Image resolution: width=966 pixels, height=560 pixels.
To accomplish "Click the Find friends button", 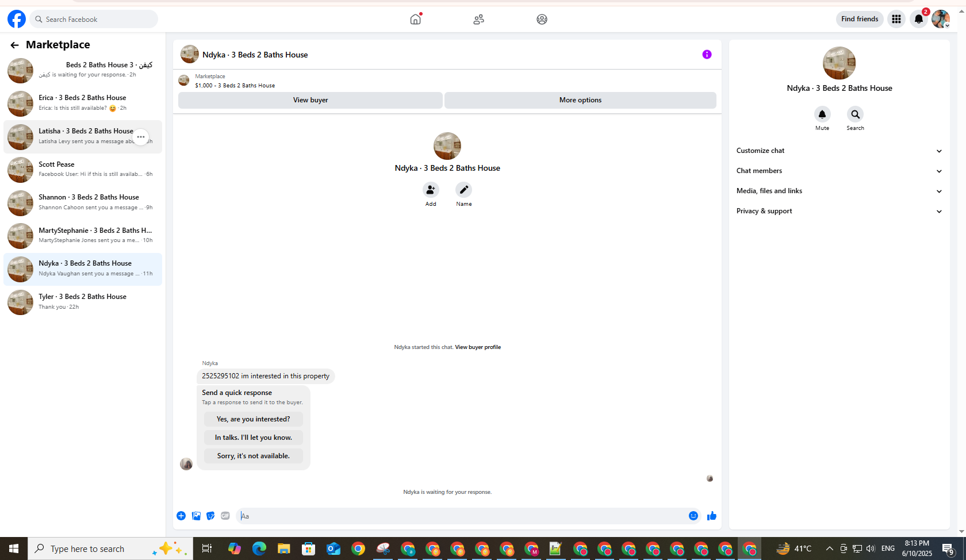I will (860, 19).
